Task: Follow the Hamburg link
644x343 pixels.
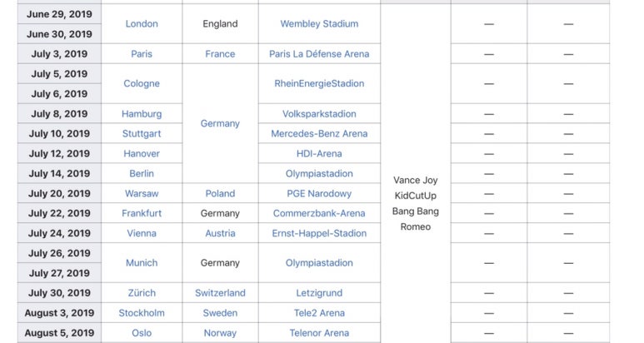Action: pos(142,114)
